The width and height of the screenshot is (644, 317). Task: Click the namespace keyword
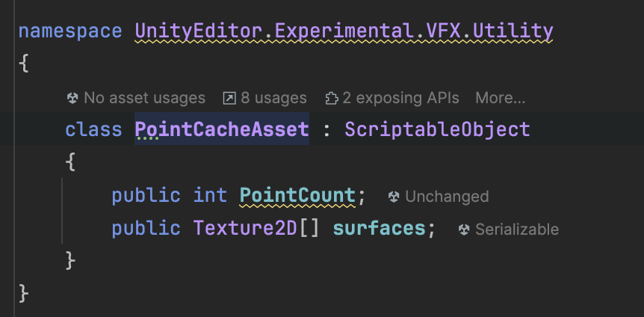69,31
